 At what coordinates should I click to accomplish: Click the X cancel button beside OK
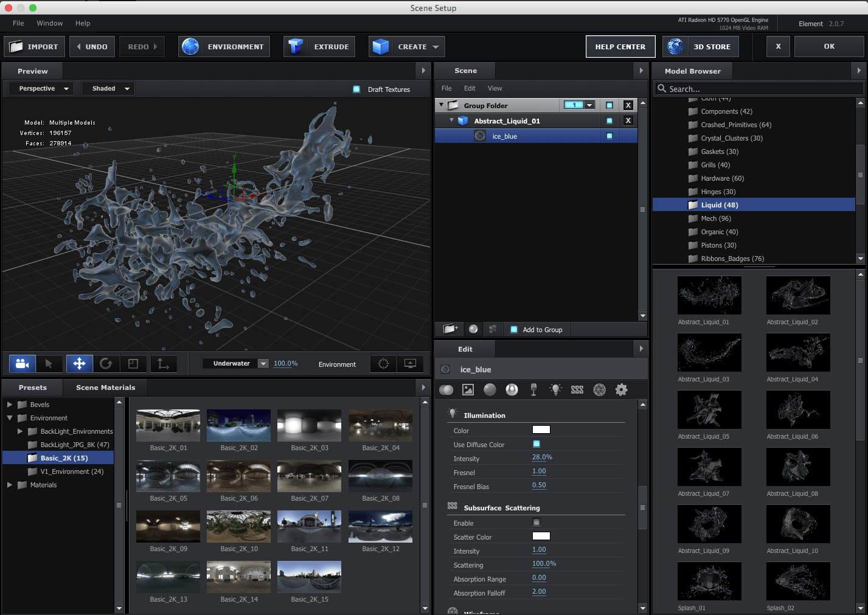(x=778, y=47)
